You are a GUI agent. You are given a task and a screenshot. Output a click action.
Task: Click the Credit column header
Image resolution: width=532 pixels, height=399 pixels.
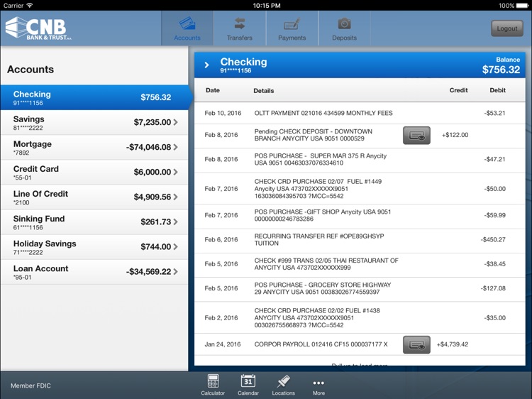tap(458, 90)
